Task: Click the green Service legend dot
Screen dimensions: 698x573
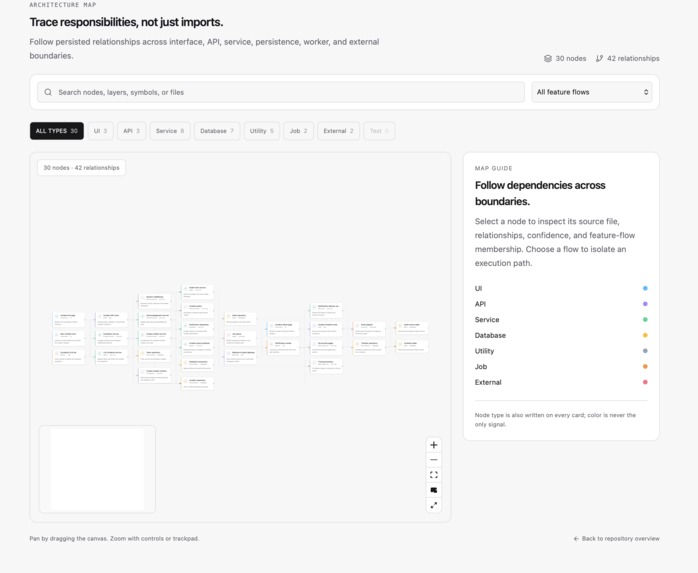Action: pyautogui.click(x=645, y=320)
